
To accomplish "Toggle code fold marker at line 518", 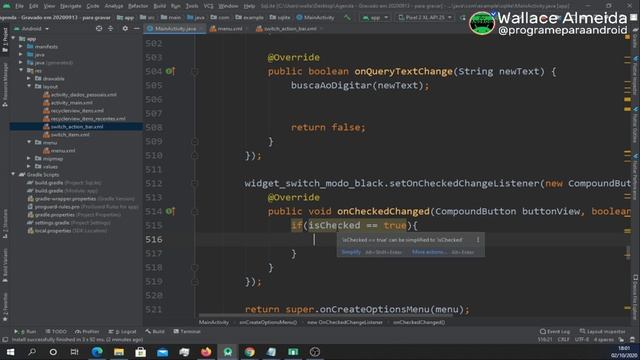I will 195,268.
